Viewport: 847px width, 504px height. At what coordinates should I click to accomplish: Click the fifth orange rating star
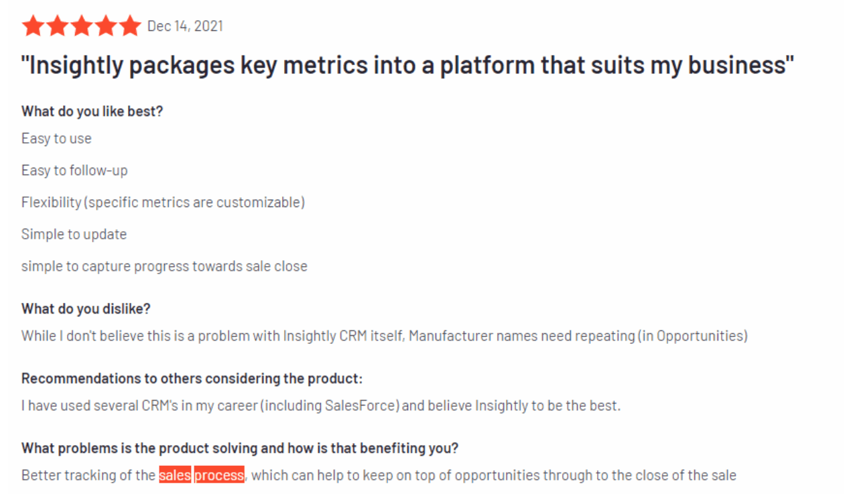[x=131, y=26]
